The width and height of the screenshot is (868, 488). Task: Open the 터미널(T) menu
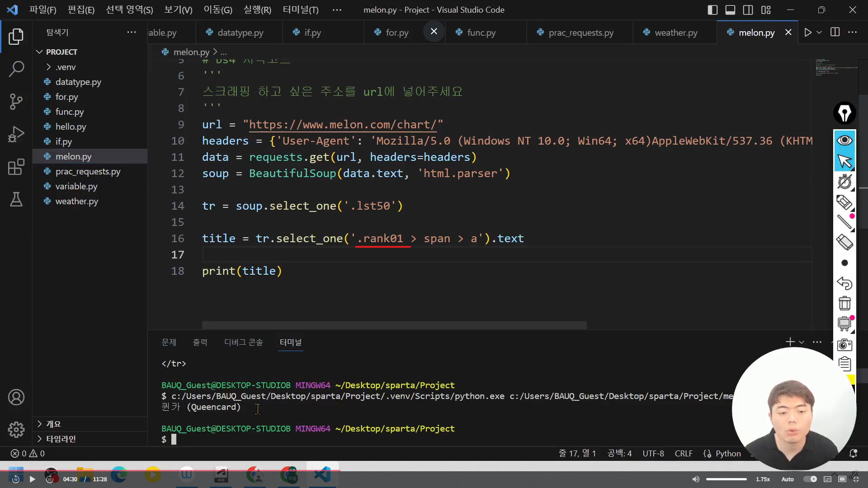(301, 10)
